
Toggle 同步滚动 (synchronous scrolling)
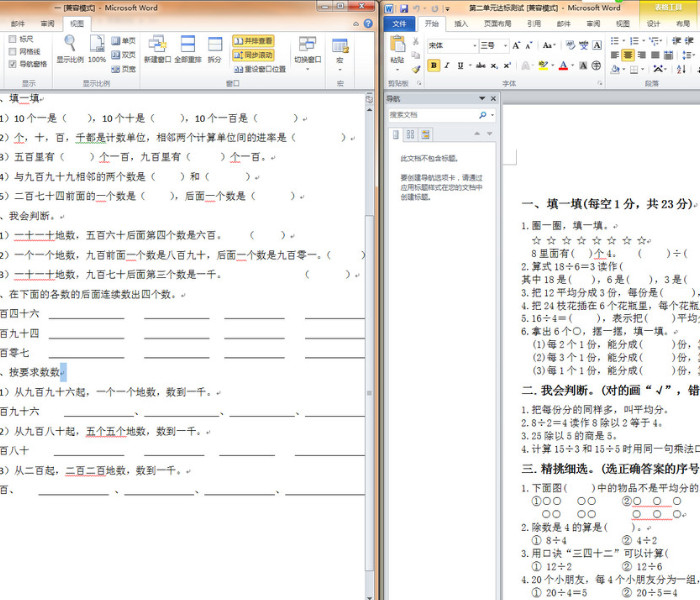tap(253, 55)
